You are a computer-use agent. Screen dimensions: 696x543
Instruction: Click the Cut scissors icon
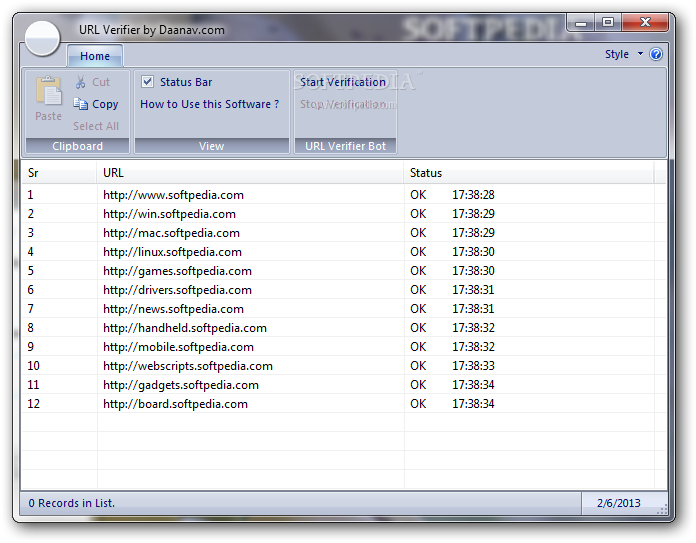pyautogui.click(x=80, y=82)
